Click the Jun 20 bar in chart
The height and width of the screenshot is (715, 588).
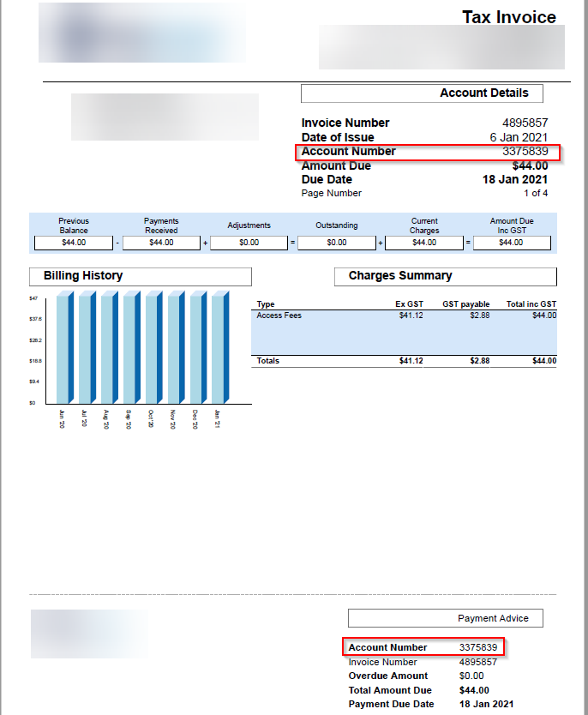(x=64, y=347)
